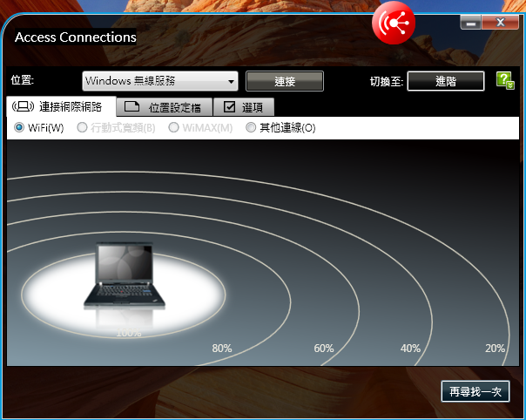Select the WiFi(W) radio button
This screenshot has width=526, height=420.
tap(19, 127)
